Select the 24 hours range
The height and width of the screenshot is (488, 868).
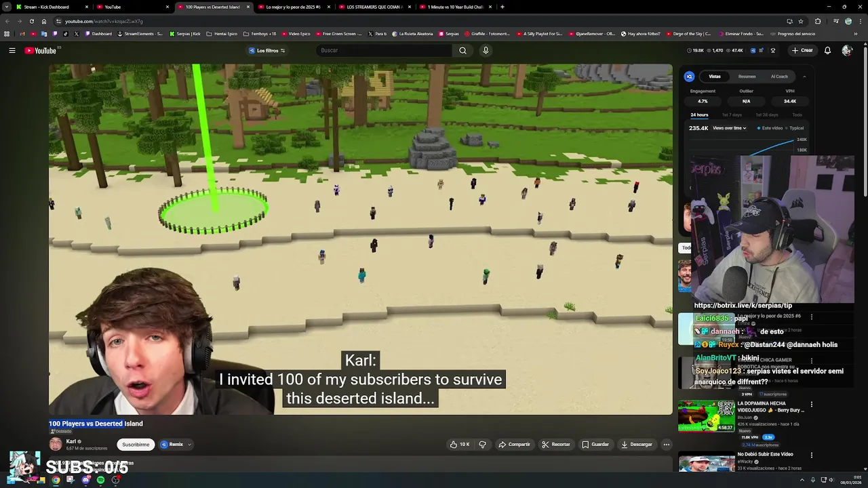(x=699, y=115)
